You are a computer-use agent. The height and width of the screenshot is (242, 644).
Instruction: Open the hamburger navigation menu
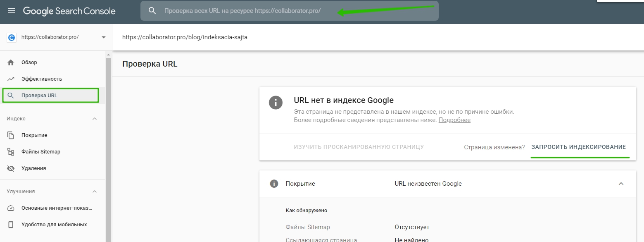[11, 11]
